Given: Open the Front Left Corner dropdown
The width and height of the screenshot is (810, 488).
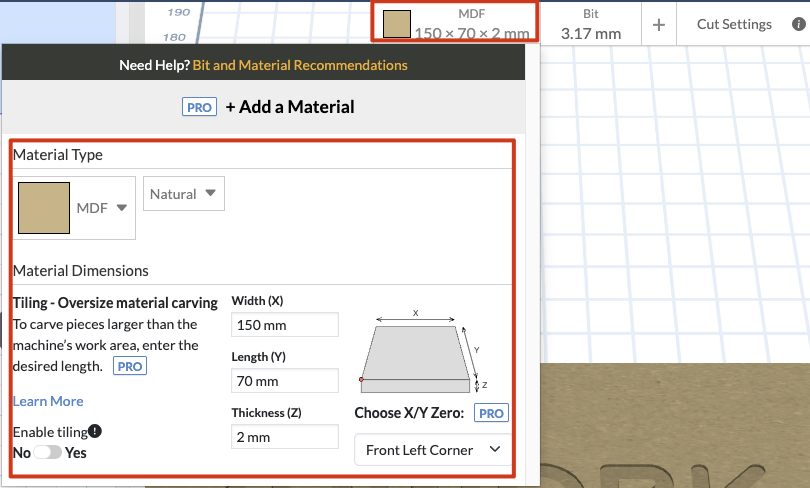Looking at the screenshot, I should point(432,450).
